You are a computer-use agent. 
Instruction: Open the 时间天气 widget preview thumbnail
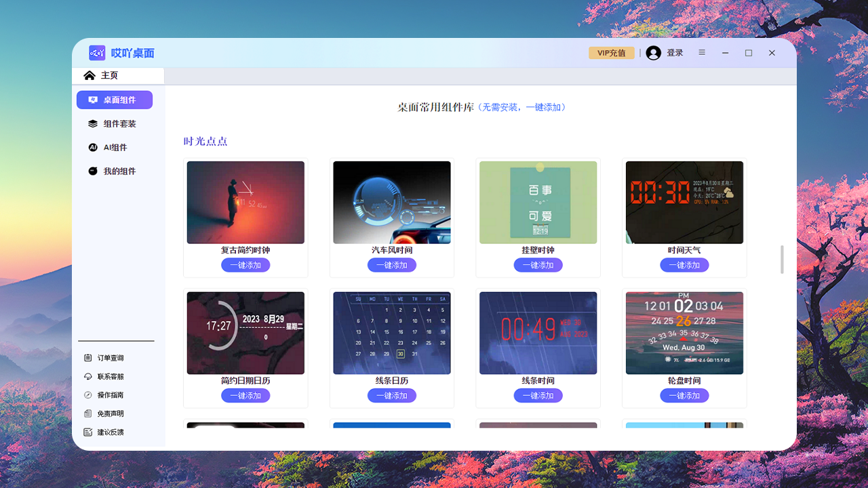(x=684, y=202)
